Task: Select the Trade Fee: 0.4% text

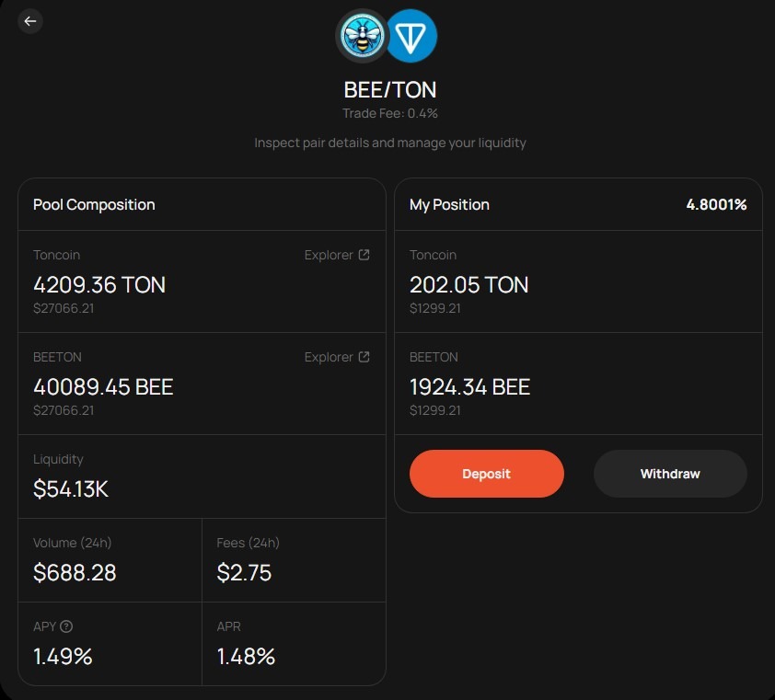Action: click(x=390, y=114)
